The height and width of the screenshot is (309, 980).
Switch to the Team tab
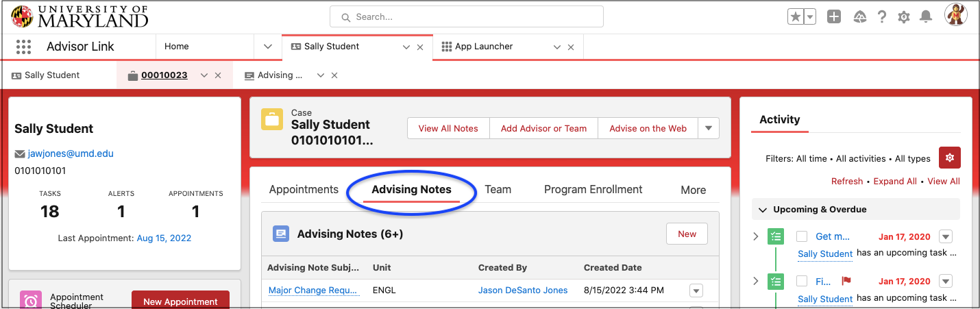[498, 190]
